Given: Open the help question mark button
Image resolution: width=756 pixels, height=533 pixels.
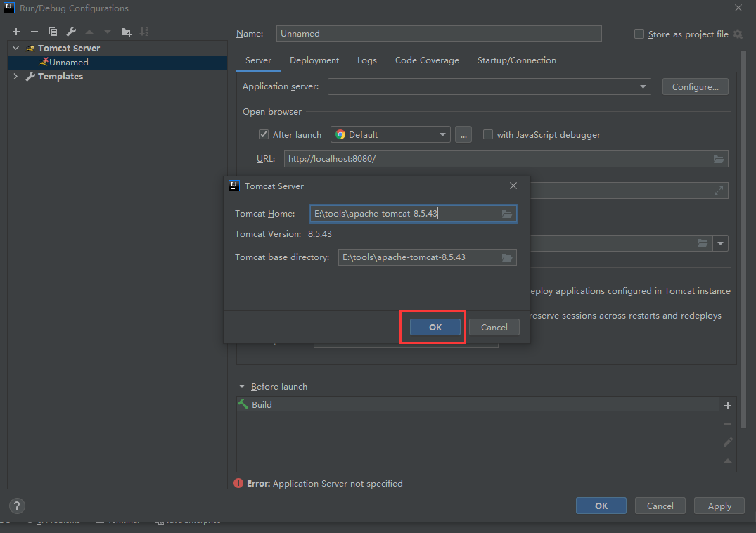Looking at the screenshot, I should [x=17, y=506].
